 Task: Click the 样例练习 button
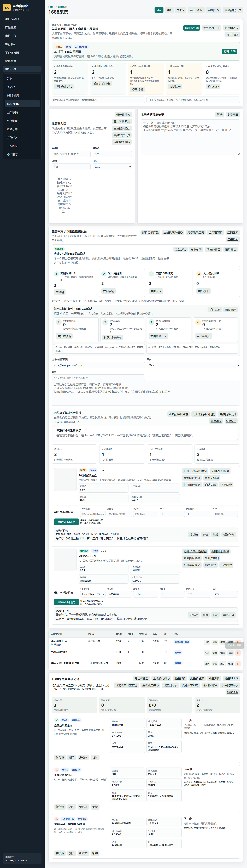tap(196, 250)
